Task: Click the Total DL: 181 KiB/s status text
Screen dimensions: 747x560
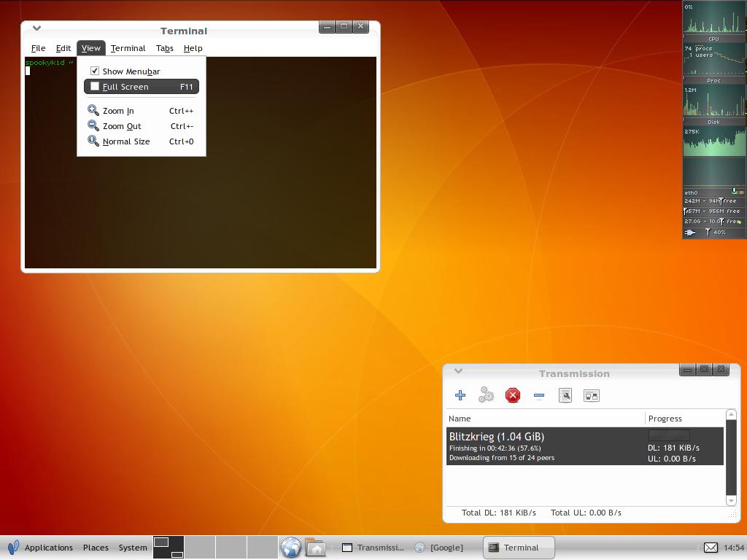Action: pyautogui.click(x=499, y=513)
